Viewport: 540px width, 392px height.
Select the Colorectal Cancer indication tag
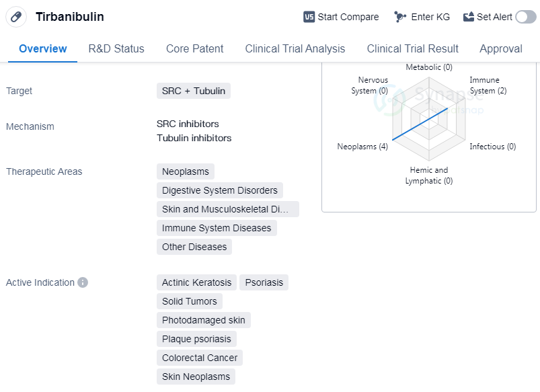(x=200, y=358)
